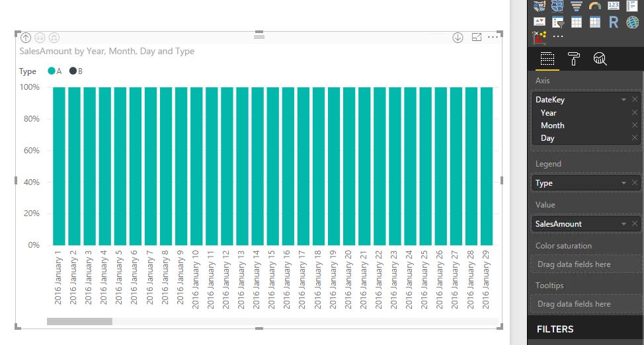Remove Year from the date hierarchy
Screen dimensions: 644x345
[635, 112]
